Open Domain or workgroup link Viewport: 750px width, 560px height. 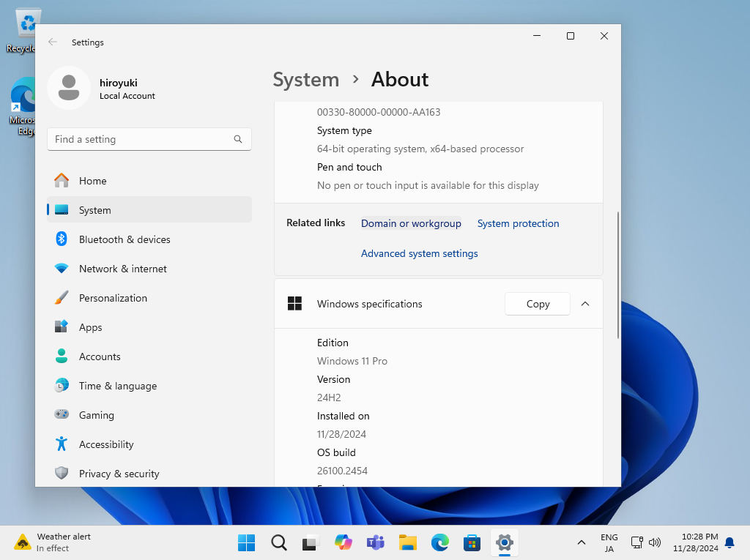[x=411, y=223]
